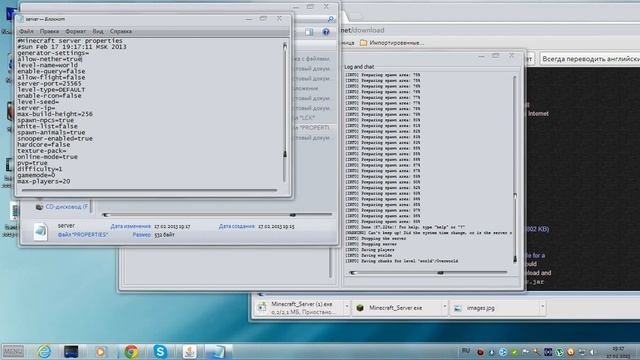The height and width of the screenshot is (360, 640).
Task: Open the Правка menu in Notepad
Action: tap(49, 31)
